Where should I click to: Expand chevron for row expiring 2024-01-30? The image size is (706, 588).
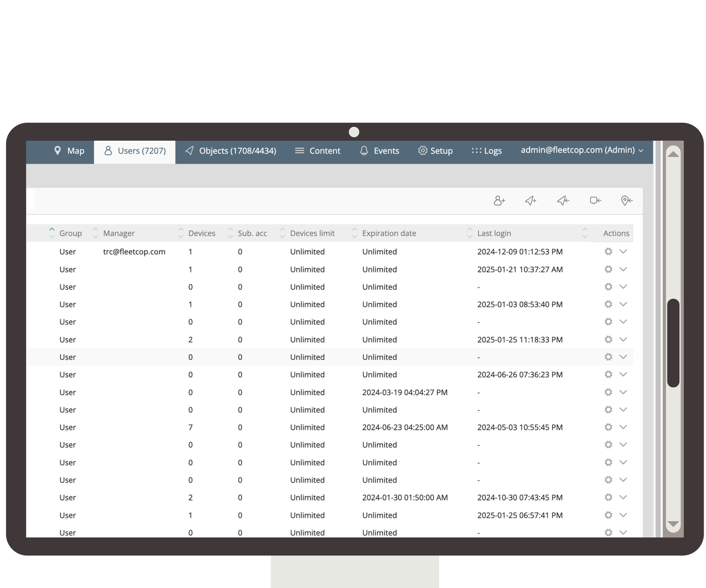(623, 497)
